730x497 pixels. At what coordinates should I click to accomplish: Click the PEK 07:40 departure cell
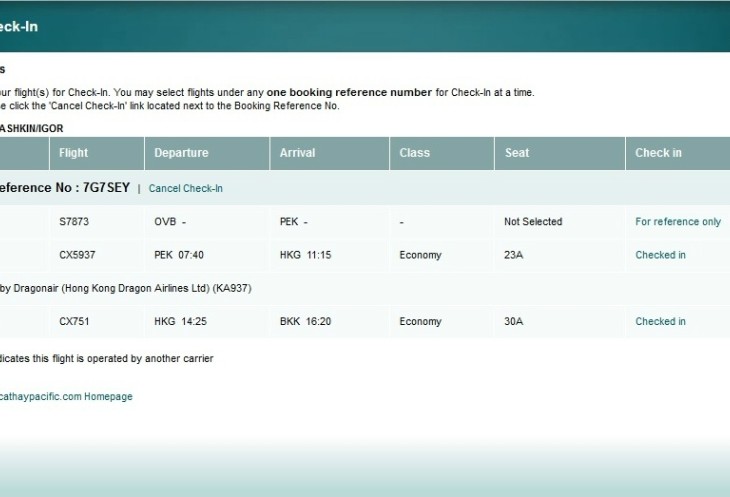point(179,255)
